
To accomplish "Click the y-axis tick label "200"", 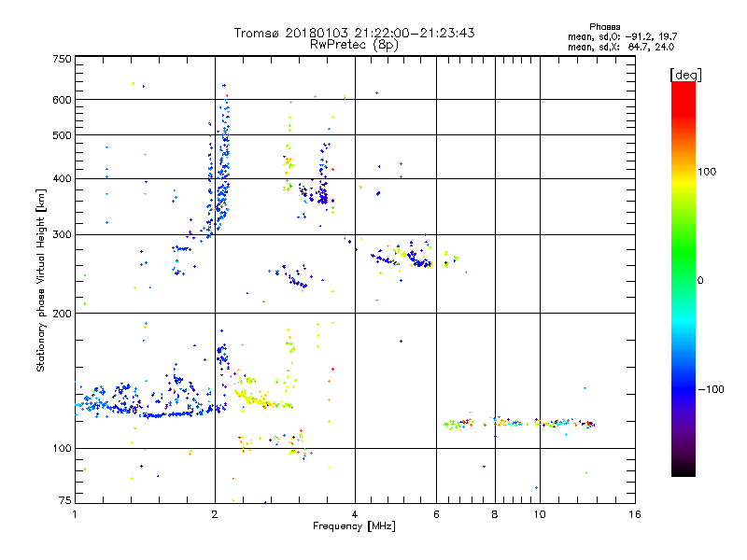I will [x=62, y=314].
